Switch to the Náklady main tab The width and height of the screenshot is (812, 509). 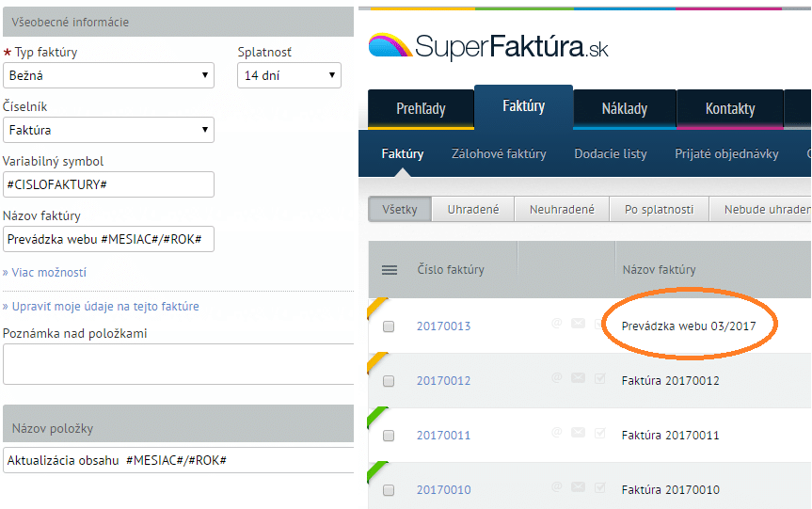click(625, 109)
